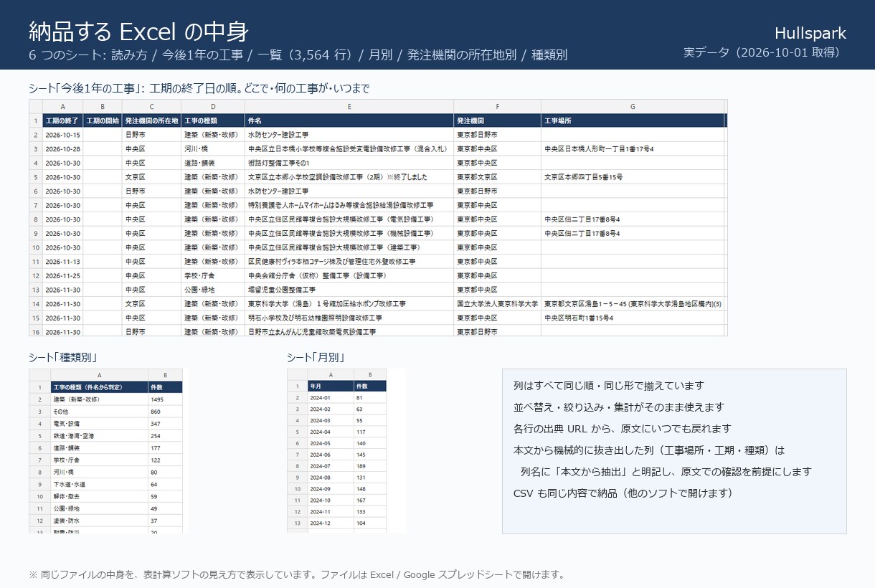875x588 pixels.
Task: Click the '件数' header in the 月別 sheet
Action: pyautogui.click(x=370, y=387)
